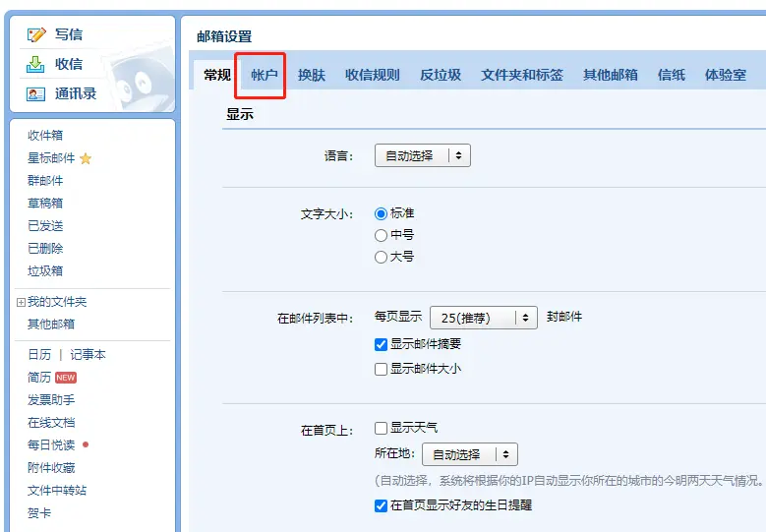Select the 大号 text size radio button
This screenshot has width=766, height=532.
point(382,257)
